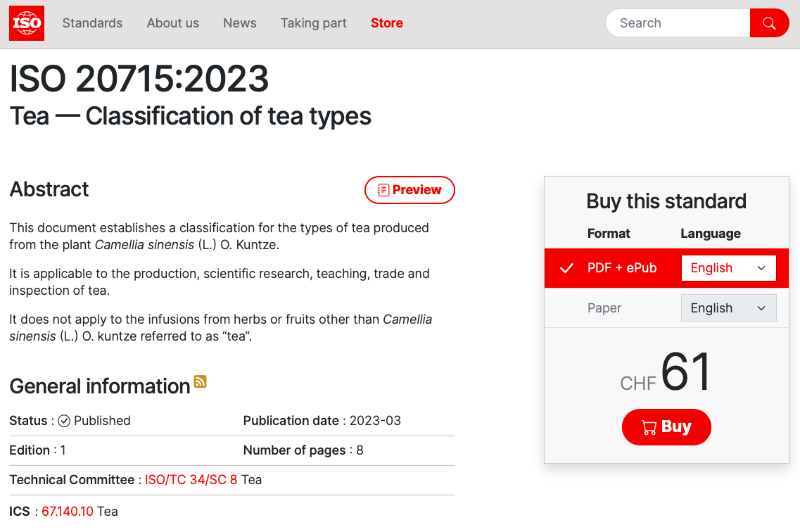The height and width of the screenshot is (532, 800).
Task: Open the PDF + ePub language dropdown
Action: (x=728, y=268)
